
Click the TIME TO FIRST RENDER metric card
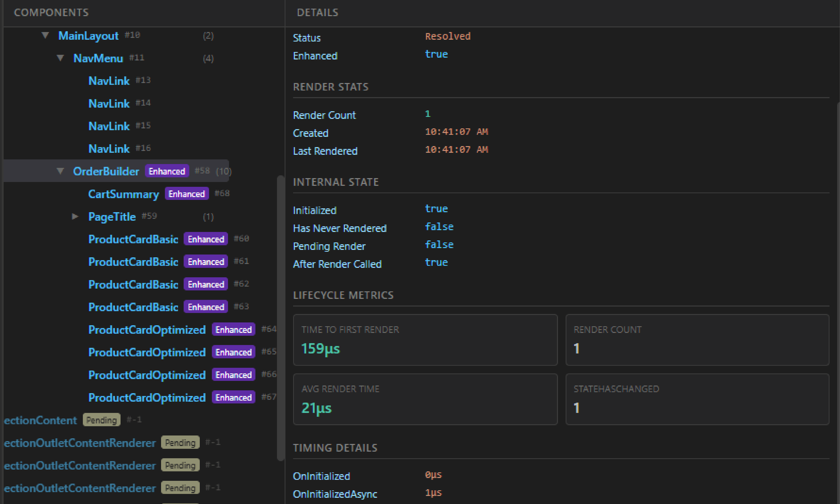(425, 340)
